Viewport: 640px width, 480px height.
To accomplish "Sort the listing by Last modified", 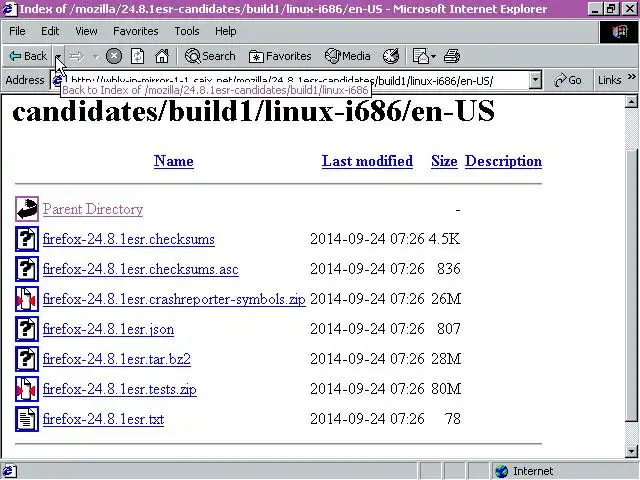I will [x=367, y=161].
